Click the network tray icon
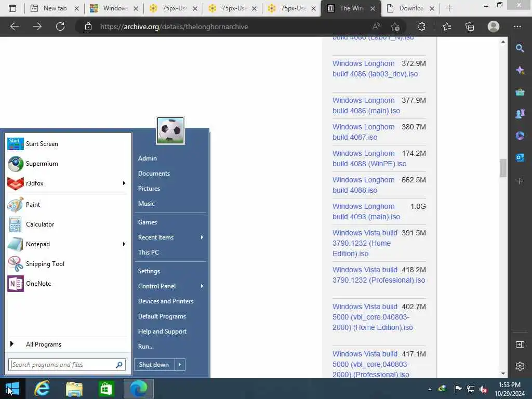Screen dimensions: 532x399 [471, 389]
